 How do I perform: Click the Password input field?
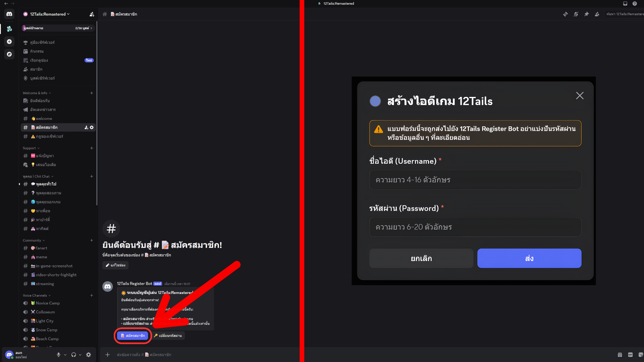(475, 227)
